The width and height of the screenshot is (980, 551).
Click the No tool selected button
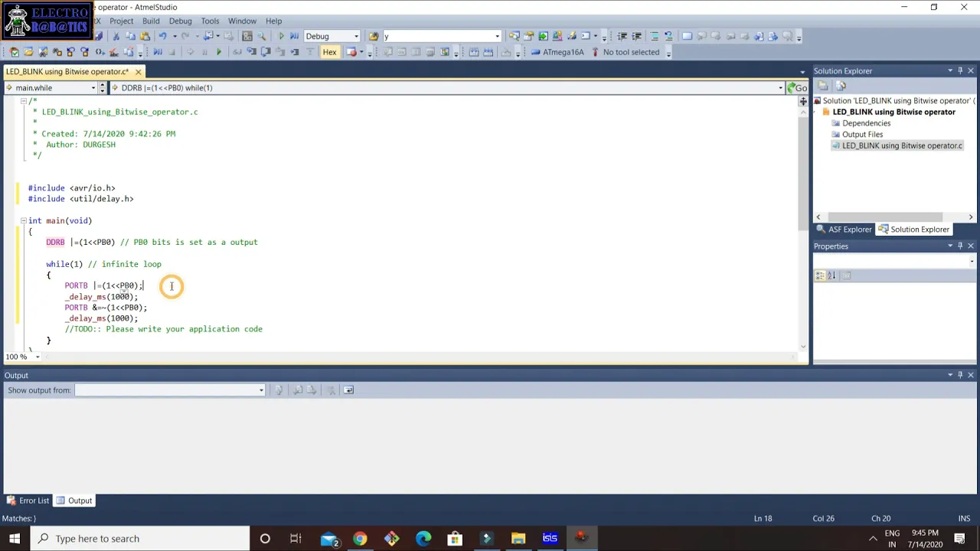click(x=625, y=52)
